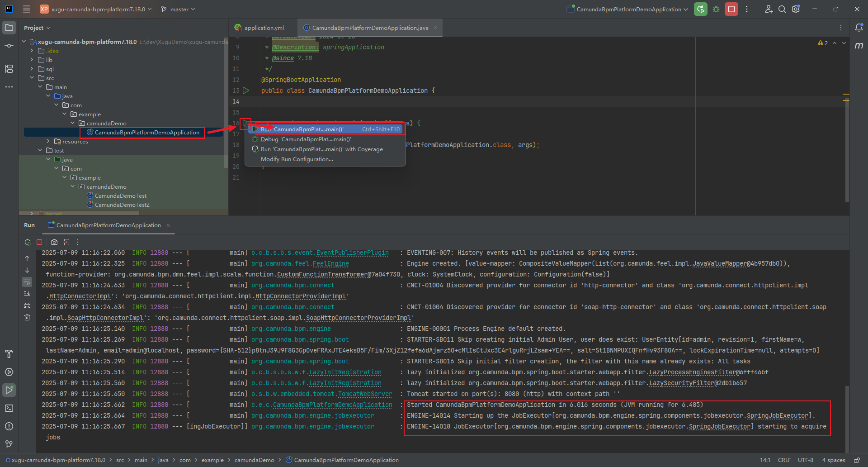
Task: Open the master branch dropdown
Action: coord(179,9)
